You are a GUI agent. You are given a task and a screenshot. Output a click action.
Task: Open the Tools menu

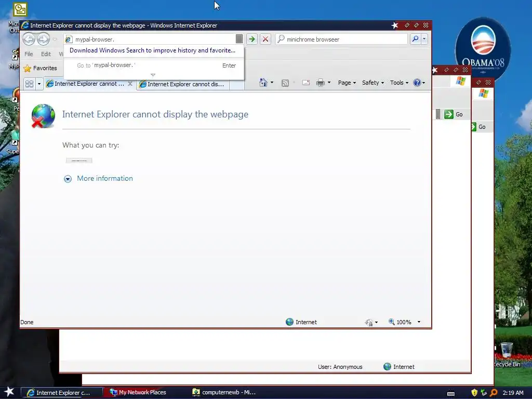point(399,83)
